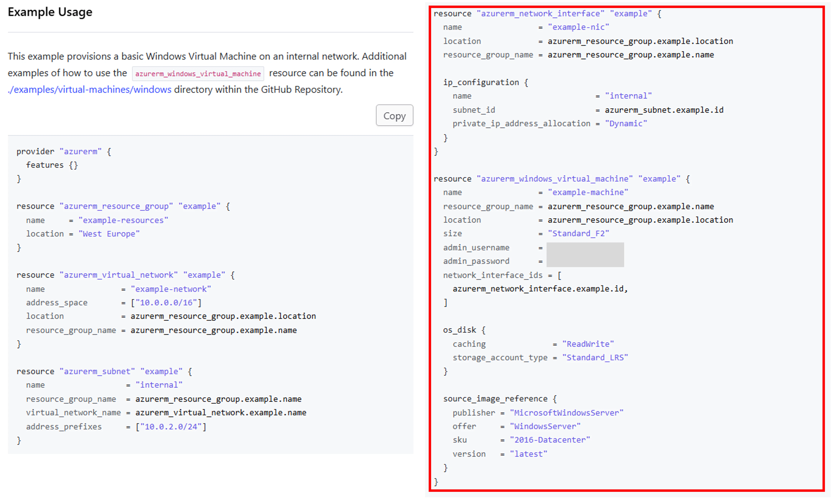Image resolution: width=838 pixels, height=504 pixels.
Task: Click the Copy button above the code block
Action: pyautogui.click(x=394, y=115)
